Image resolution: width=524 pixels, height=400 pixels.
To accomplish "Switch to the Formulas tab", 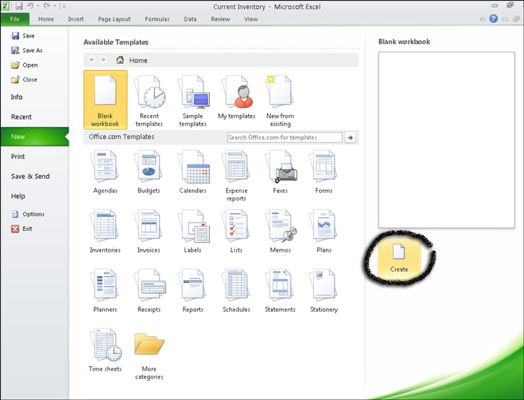I will (x=157, y=19).
